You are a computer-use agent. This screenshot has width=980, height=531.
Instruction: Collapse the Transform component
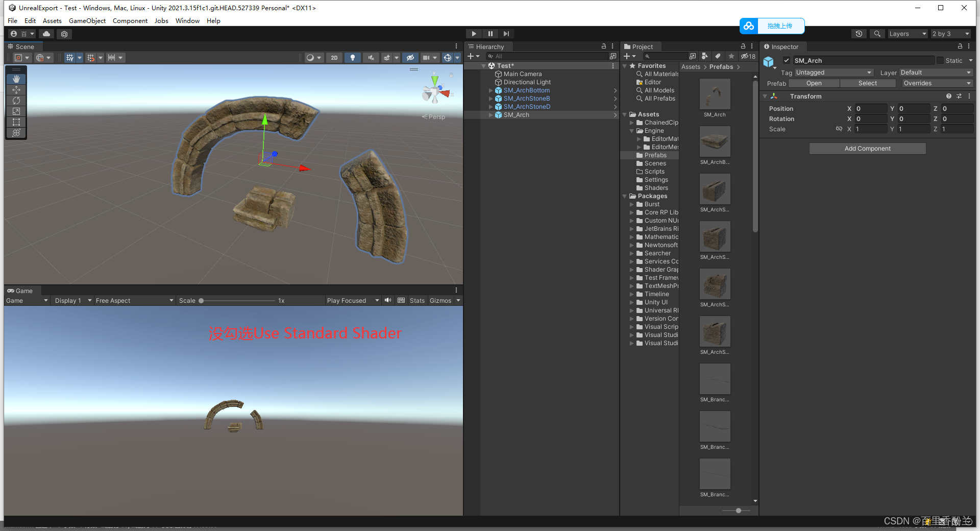click(x=765, y=96)
